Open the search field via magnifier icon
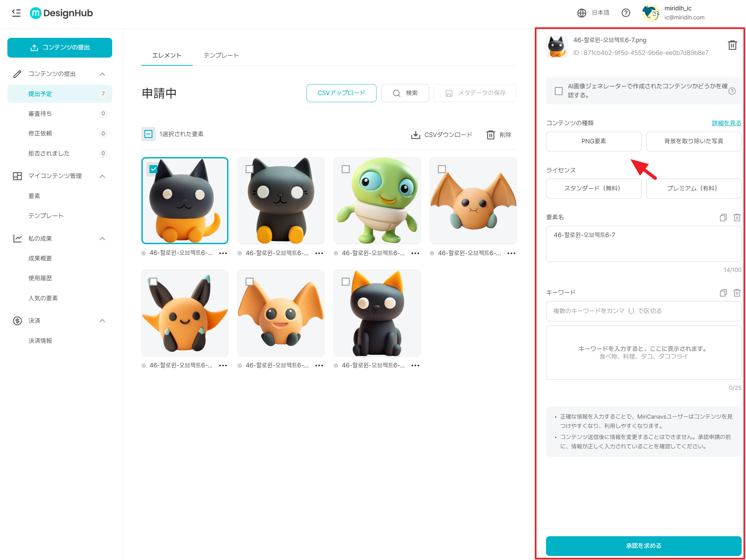Image resolution: width=746 pixels, height=560 pixels. coord(396,93)
